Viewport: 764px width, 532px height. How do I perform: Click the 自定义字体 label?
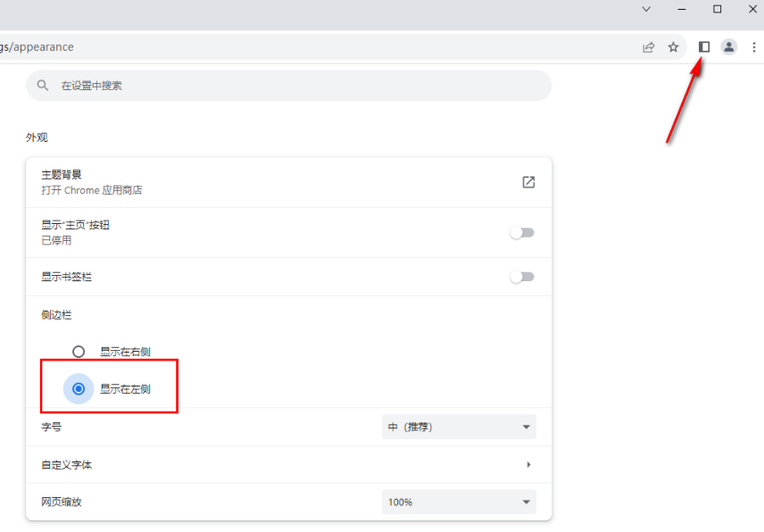click(x=67, y=465)
